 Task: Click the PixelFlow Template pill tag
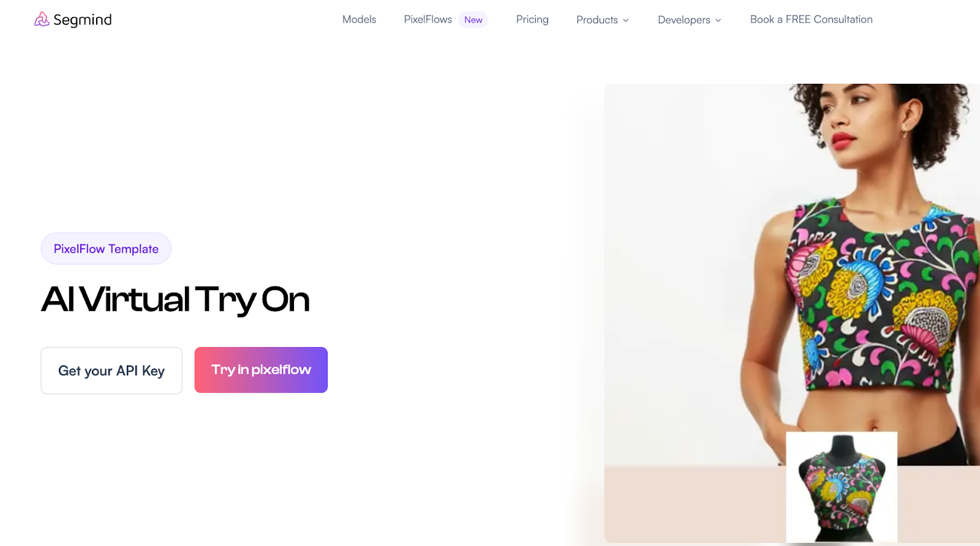[106, 249]
